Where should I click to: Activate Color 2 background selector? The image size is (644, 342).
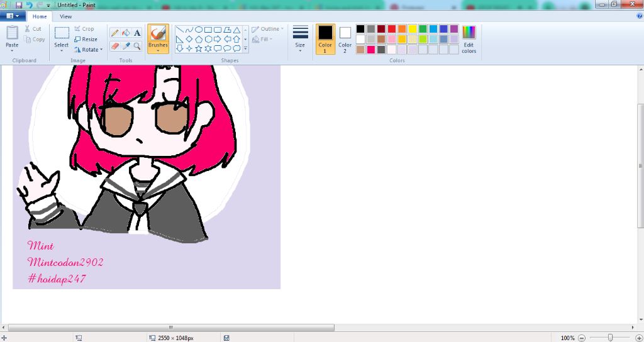point(345,39)
